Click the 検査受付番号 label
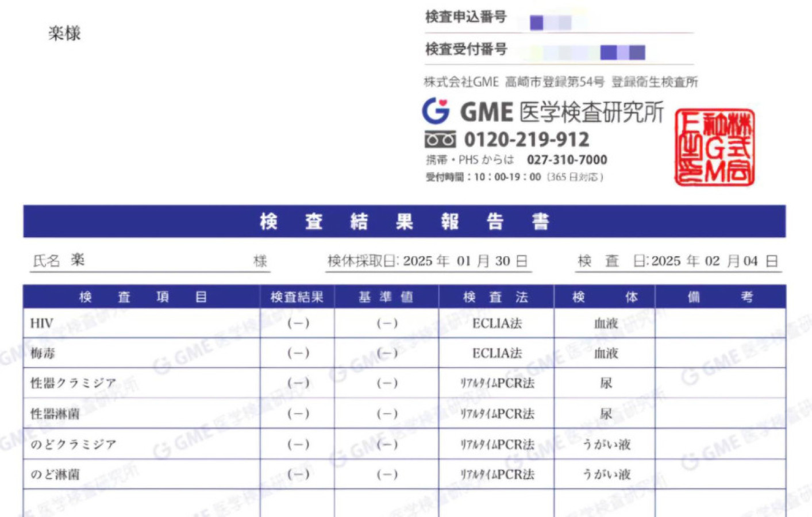This screenshot has height=517, width=812. [465, 49]
